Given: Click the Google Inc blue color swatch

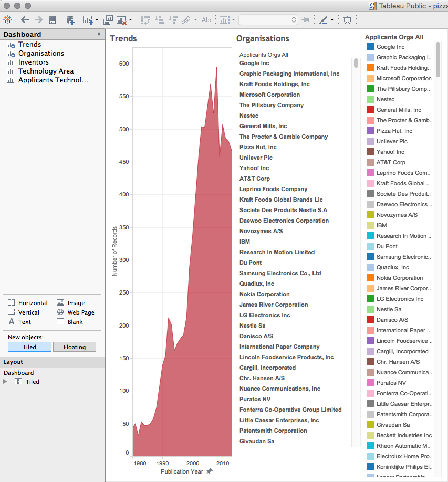Looking at the screenshot, I should tap(370, 47).
